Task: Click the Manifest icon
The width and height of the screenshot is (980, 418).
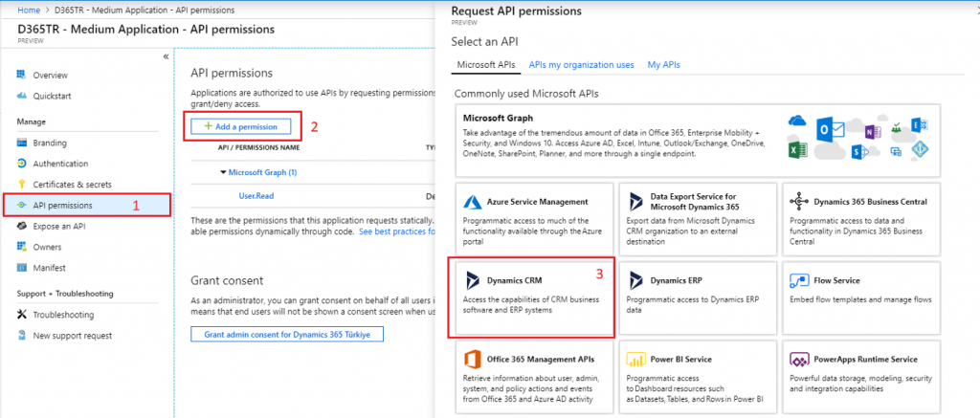Action: click(x=22, y=268)
